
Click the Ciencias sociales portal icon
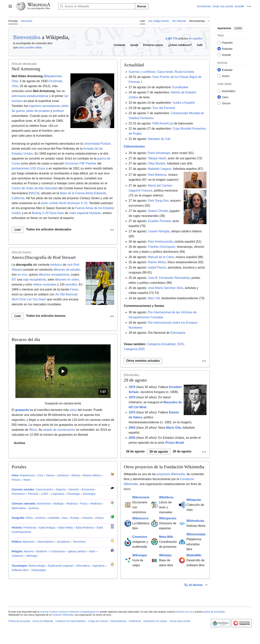(112, 488)
